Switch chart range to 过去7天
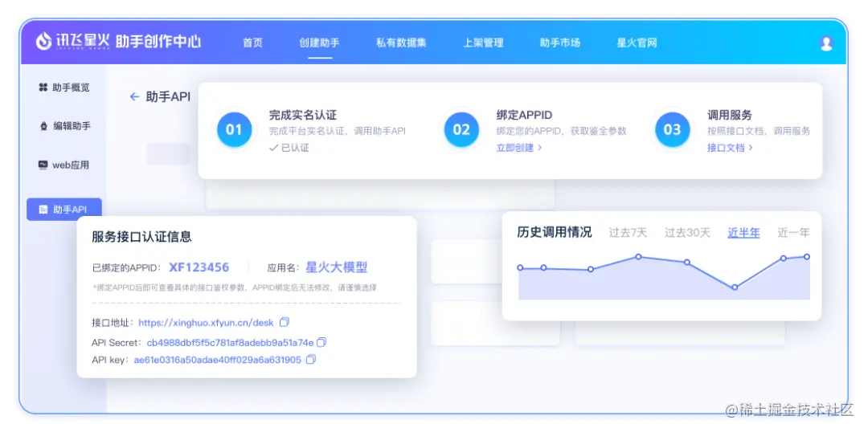 coord(628,233)
